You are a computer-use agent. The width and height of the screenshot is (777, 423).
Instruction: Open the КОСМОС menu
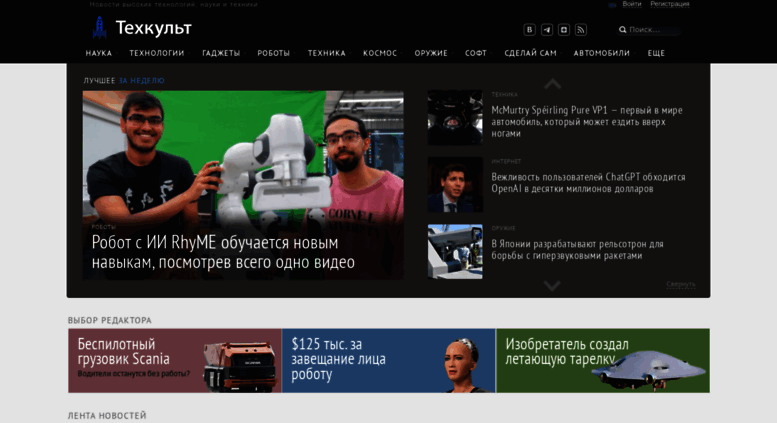(380, 53)
